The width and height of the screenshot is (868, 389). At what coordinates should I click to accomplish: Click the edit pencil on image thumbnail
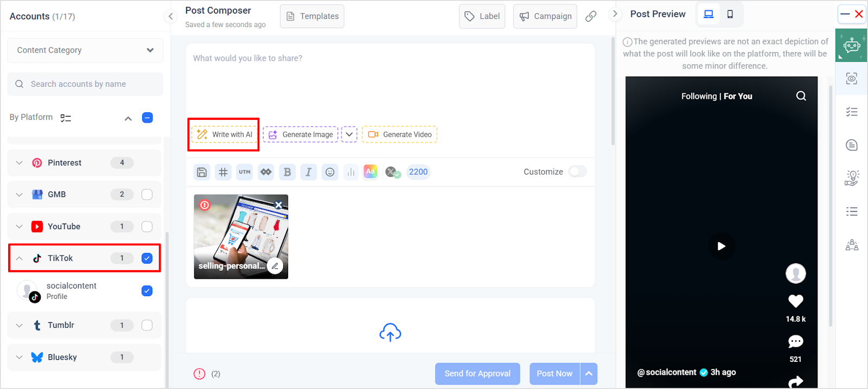click(x=275, y=266)
